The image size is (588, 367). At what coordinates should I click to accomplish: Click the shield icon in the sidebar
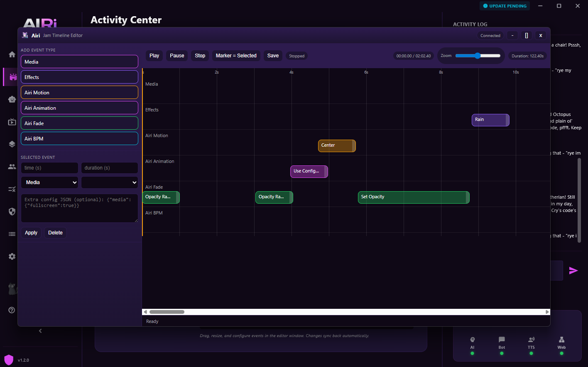pyautogui.click(x=12, y=212)
